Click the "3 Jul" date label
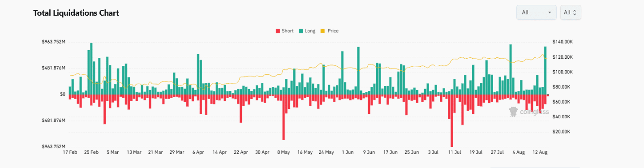Screen dimensions: 644x168 coord(433,152)
